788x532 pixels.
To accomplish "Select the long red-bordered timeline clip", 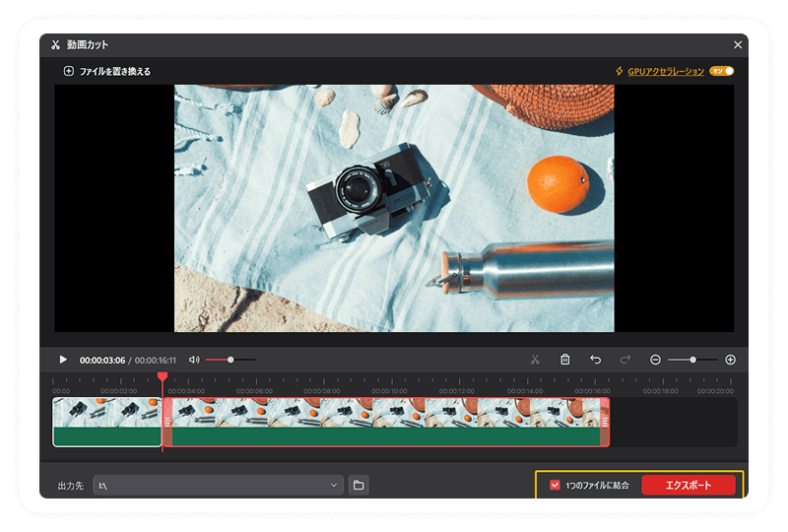I will coord(386,422).
